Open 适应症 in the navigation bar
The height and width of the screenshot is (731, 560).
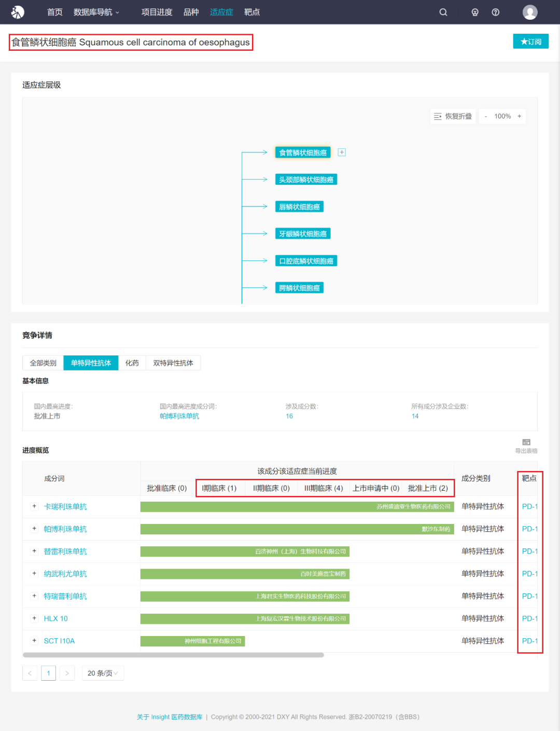tap(221, 12)
